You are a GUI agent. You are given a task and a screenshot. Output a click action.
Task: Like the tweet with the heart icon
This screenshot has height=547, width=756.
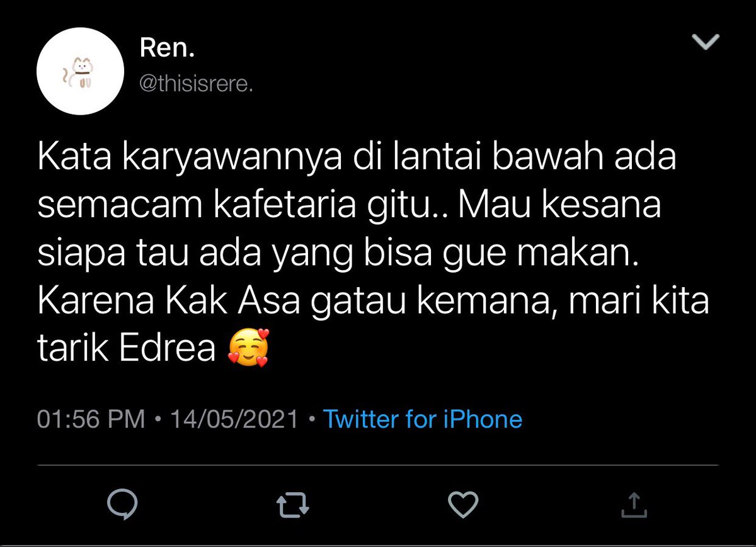463,504
